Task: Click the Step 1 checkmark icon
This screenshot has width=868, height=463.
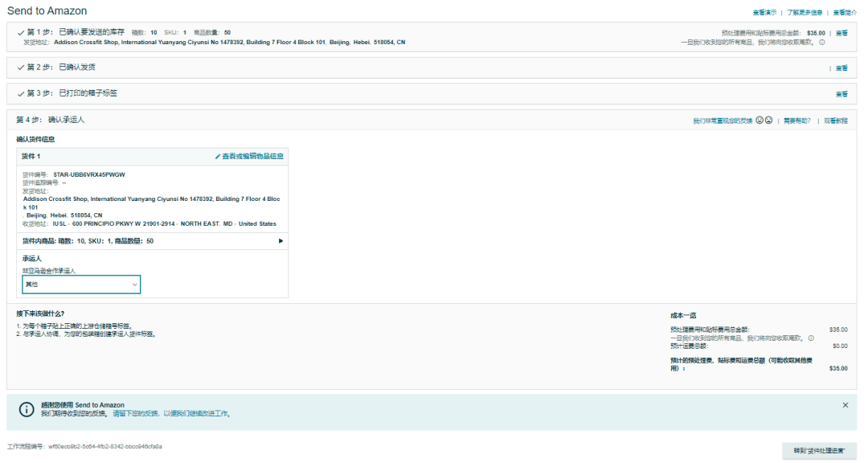Action: (21, 33)
